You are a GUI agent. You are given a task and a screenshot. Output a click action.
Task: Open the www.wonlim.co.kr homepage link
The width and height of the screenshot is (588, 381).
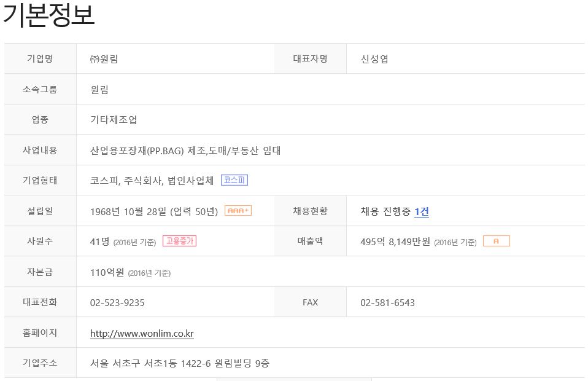point(142,333)
